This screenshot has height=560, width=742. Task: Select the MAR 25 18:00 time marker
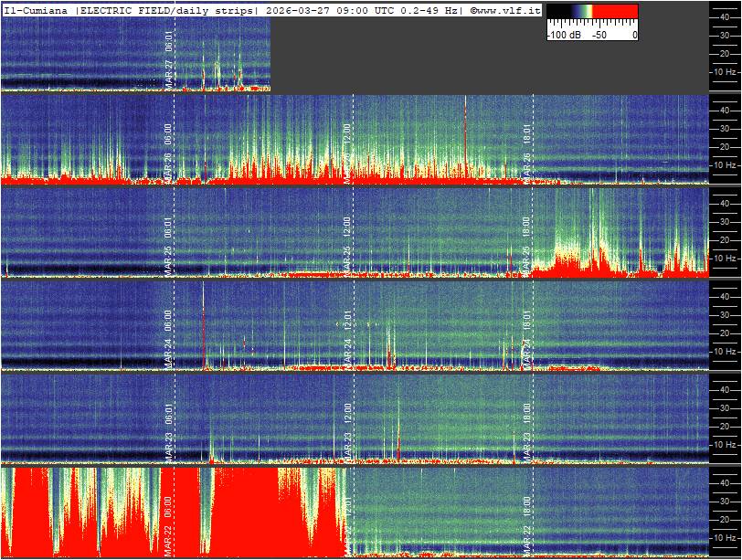coord(527,241)
